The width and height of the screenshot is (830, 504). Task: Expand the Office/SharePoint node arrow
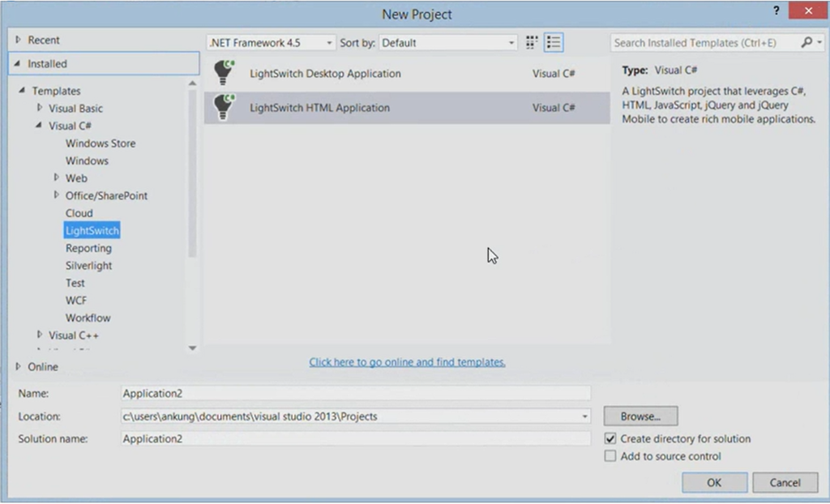tap(56, 195)
